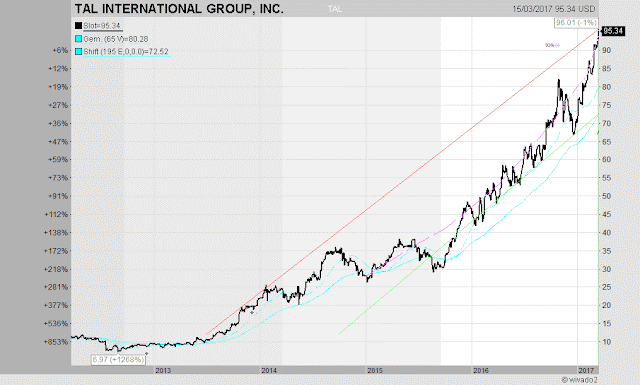This screenshot has height=385, width=640.
Task: Click the '2015' year label on time axis
Action: 375,370
